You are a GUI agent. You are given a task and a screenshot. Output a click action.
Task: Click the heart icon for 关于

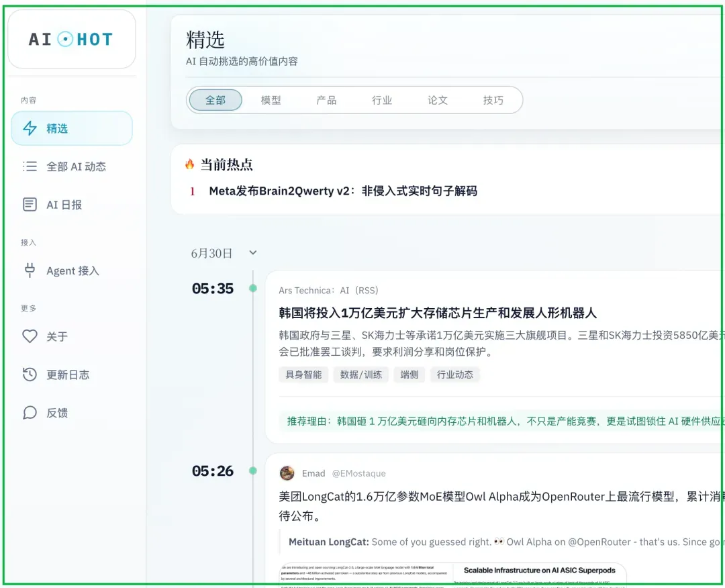tap(30, 336)
